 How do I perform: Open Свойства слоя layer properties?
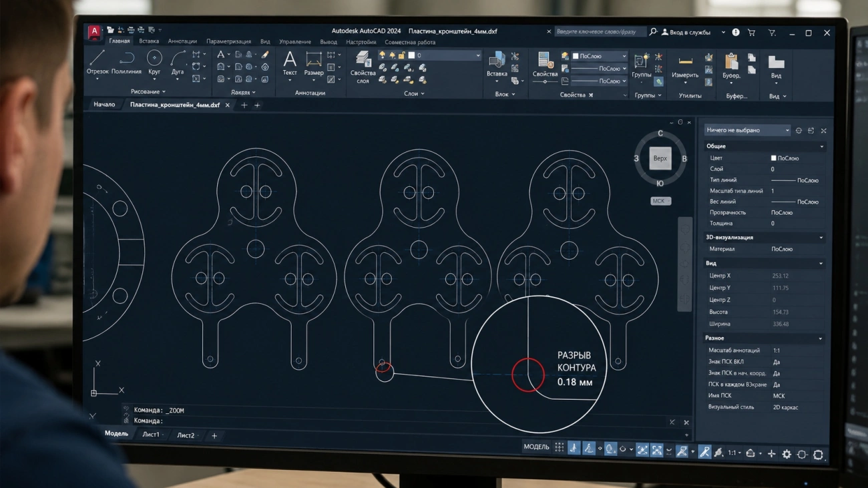(363, 67)
